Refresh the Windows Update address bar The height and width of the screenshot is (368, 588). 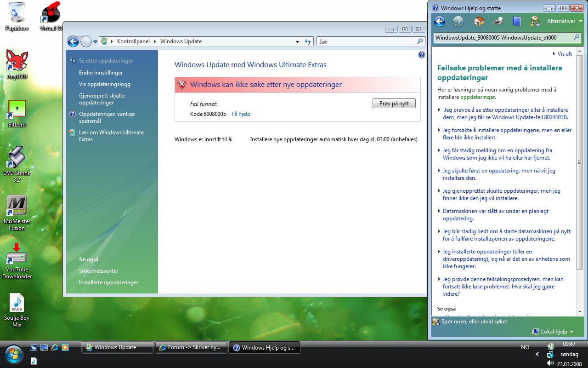pyautogui.click(x=308, y=41)
